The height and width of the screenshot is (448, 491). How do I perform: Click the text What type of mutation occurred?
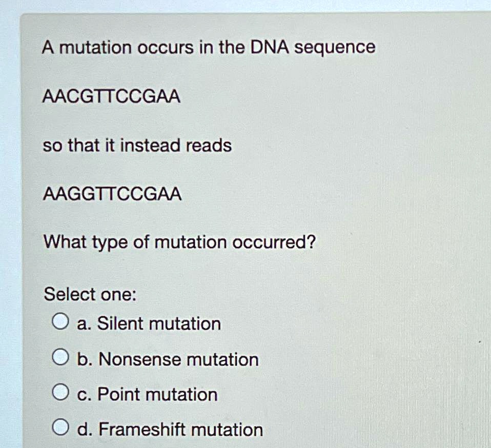click(x=179, y=242)
